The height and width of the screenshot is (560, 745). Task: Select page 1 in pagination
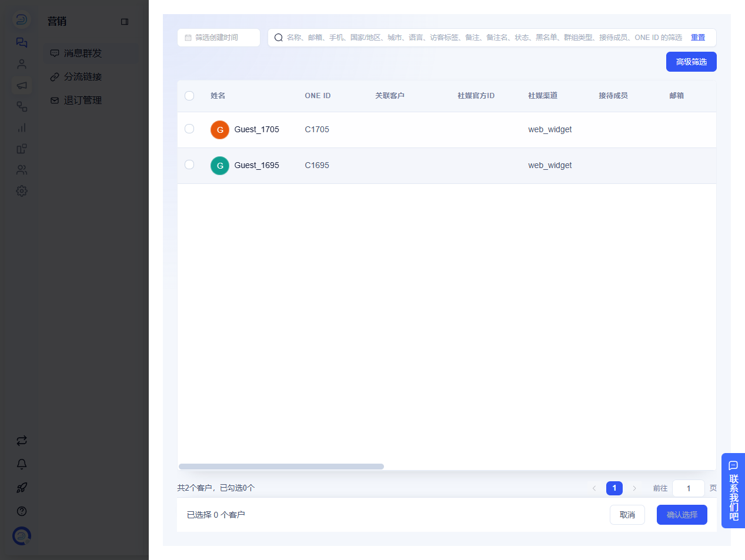point(614,488)
